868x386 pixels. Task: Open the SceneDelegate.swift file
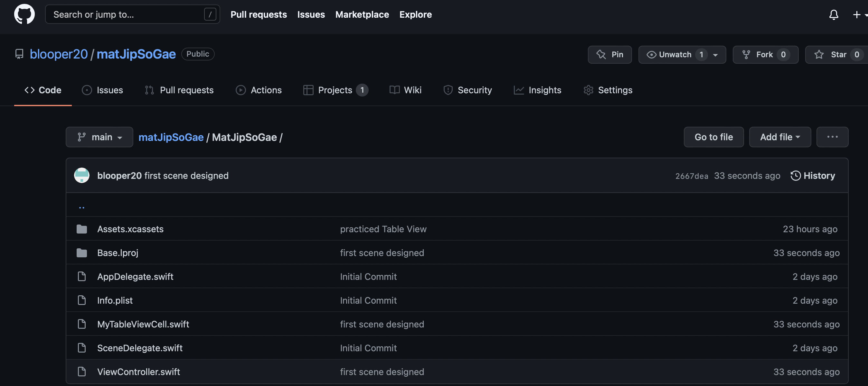(x=140, y=348)
